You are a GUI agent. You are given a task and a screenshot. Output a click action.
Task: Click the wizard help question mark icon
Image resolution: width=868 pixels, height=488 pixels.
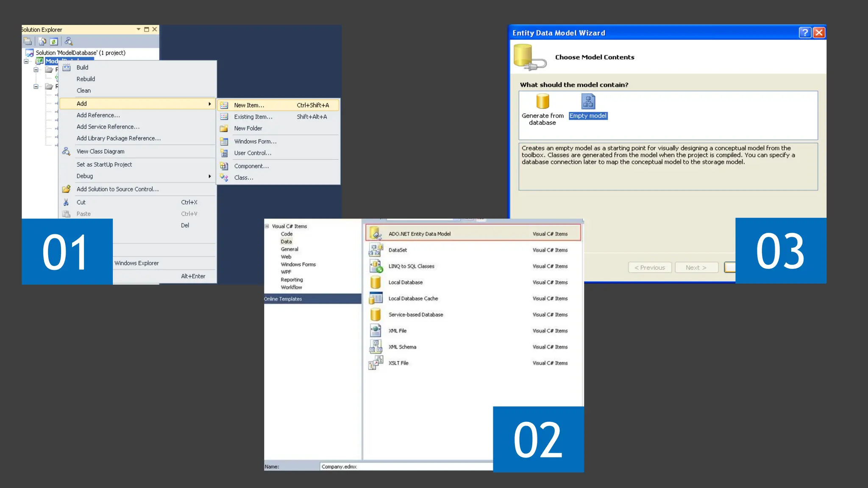pos(804,33)
